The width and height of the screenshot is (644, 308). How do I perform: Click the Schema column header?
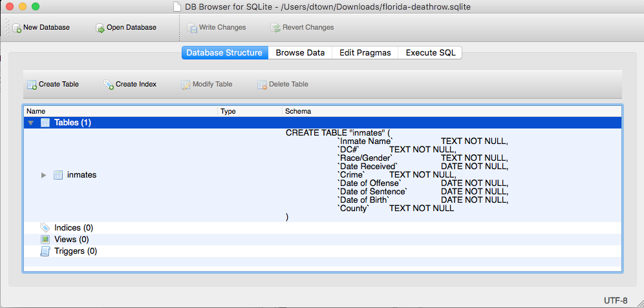[452, 111]
